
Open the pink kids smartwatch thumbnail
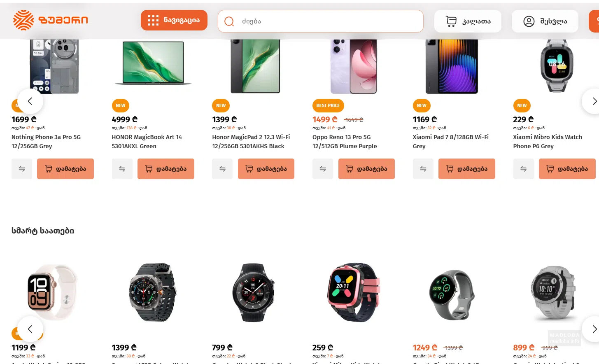click(x=353, y=292)
